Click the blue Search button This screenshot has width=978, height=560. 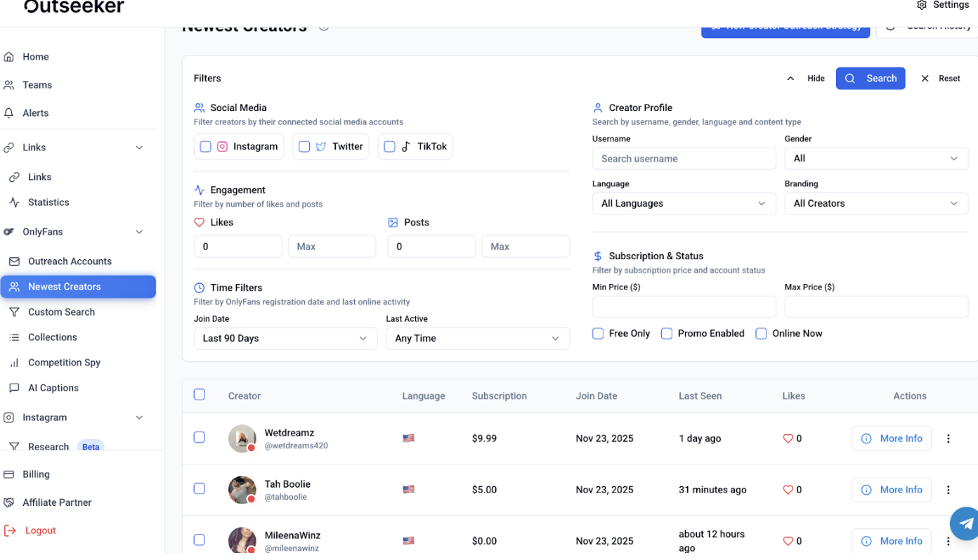pos(871,78)
